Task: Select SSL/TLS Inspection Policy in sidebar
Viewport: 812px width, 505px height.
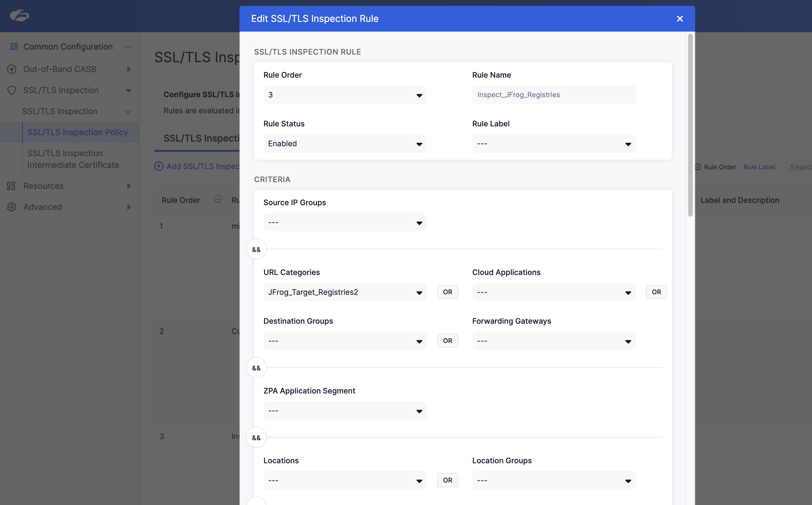Action: (x=77, y=132)
